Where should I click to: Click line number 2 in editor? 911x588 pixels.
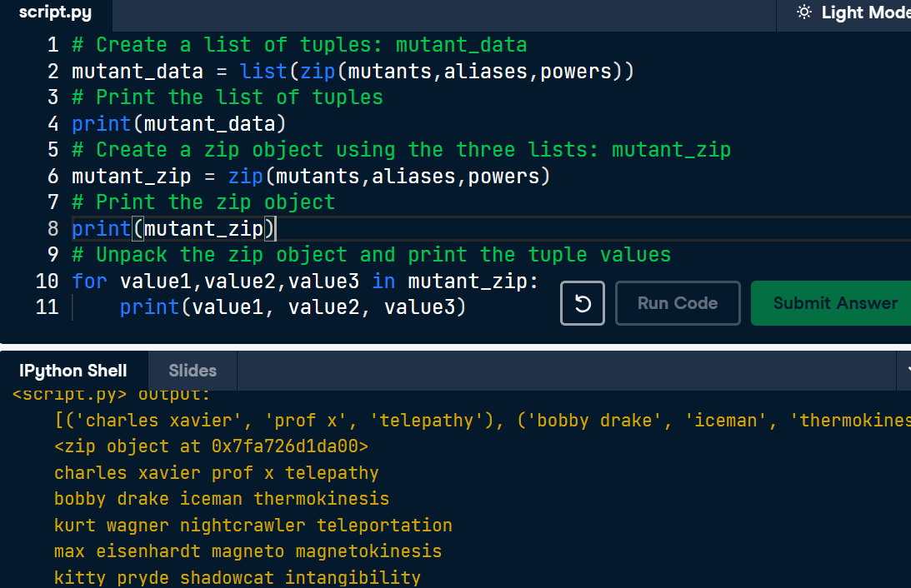coord(53,72)
